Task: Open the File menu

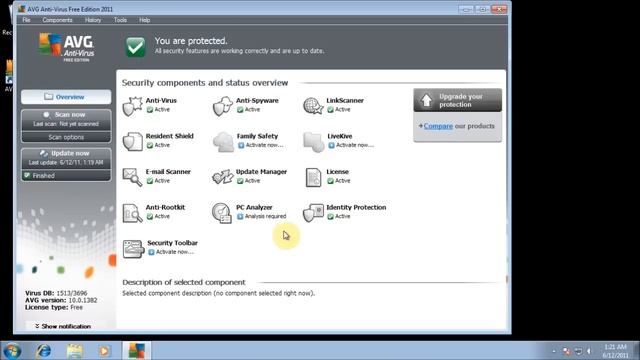Action: coord(26,20)
